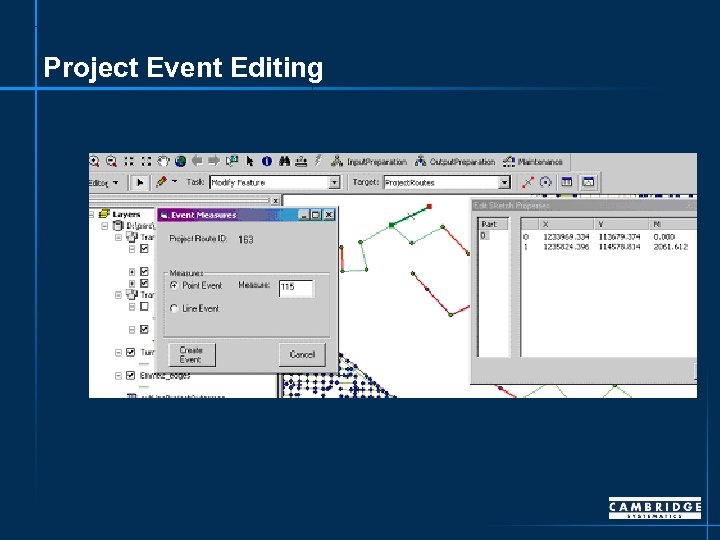Click the Layers data frame icon

point(104,214)
